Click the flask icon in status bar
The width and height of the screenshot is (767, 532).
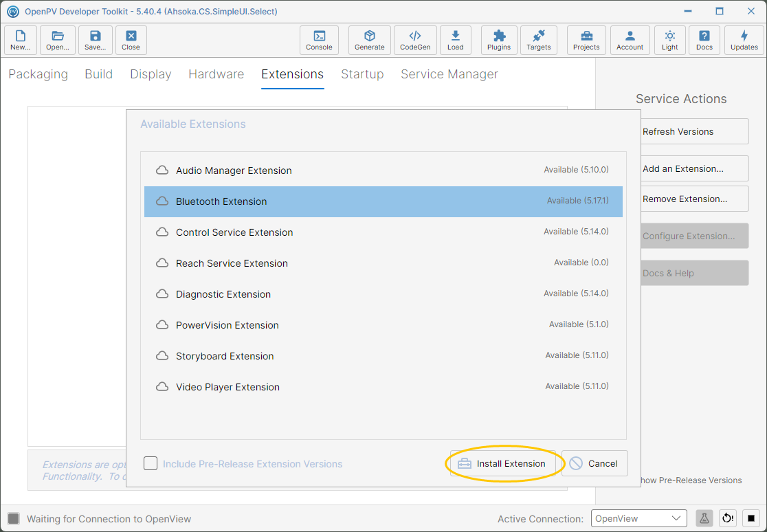(x=704, y=518)
